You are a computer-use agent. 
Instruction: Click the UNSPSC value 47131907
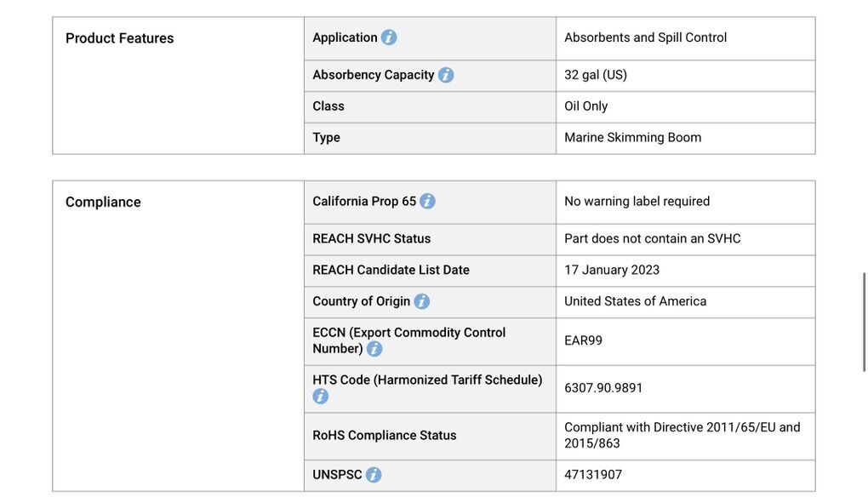point(594,475)
